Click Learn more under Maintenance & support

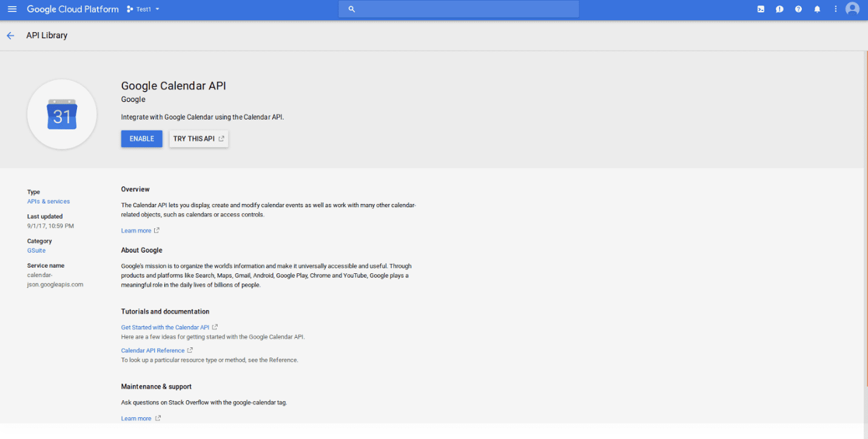coord(136,418)
